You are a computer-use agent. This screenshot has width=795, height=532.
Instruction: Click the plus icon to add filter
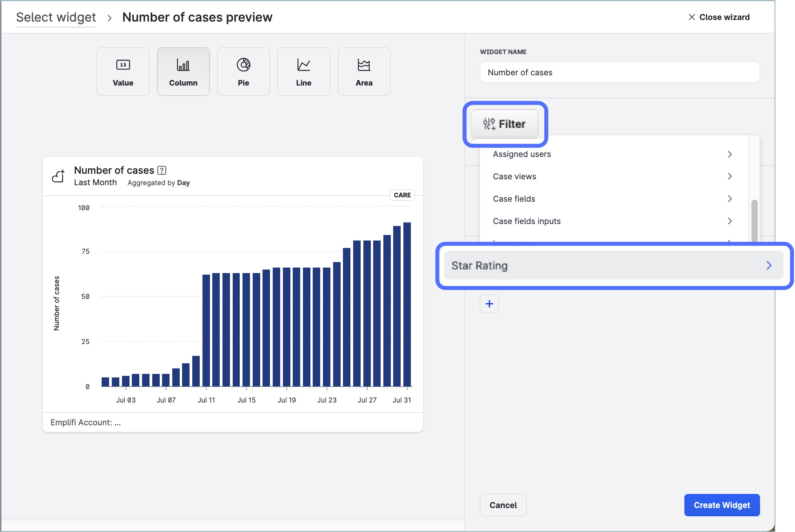coord(489,304)
